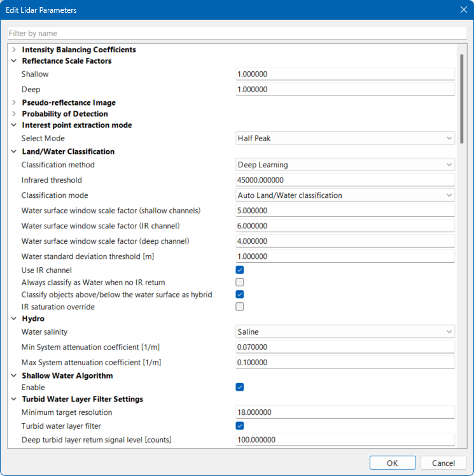This screenshot has height=476, width=474.
Task: Open the Classification method dropdown
Action: click(x=345, y=165)
